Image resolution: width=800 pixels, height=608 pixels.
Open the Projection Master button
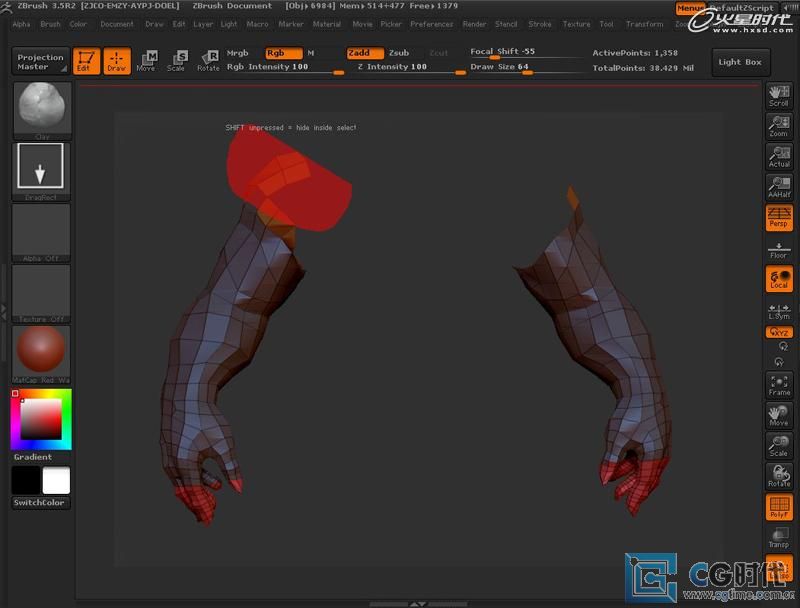[40, 62]
